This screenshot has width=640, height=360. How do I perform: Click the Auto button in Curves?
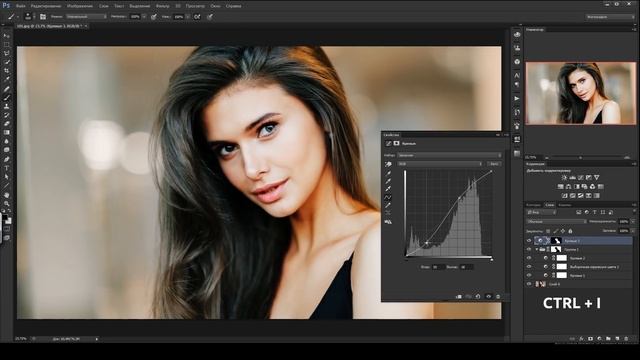coord(494,164)
